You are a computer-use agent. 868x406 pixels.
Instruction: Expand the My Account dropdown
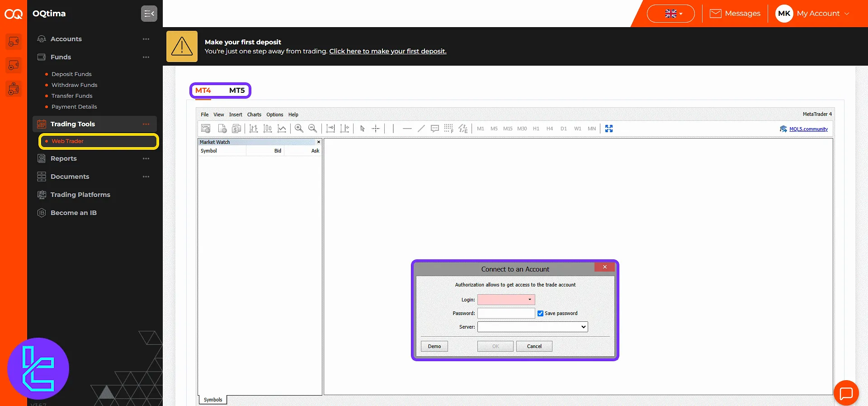pos(823,14)
